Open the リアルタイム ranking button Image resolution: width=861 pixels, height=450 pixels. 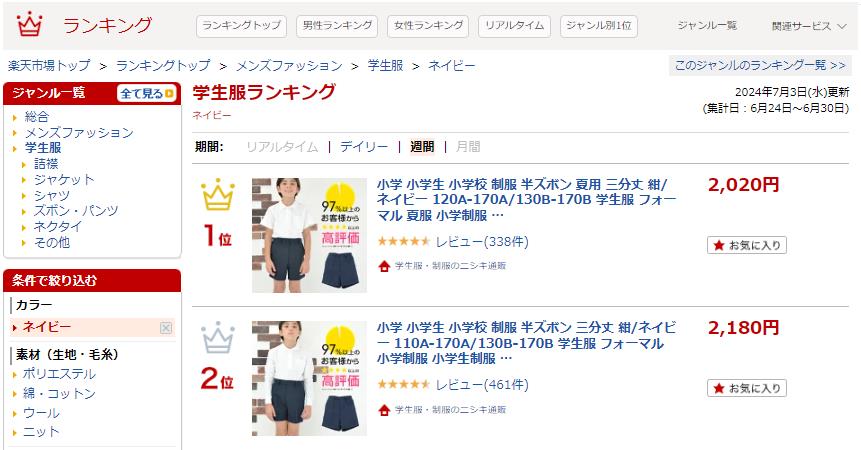515,26
